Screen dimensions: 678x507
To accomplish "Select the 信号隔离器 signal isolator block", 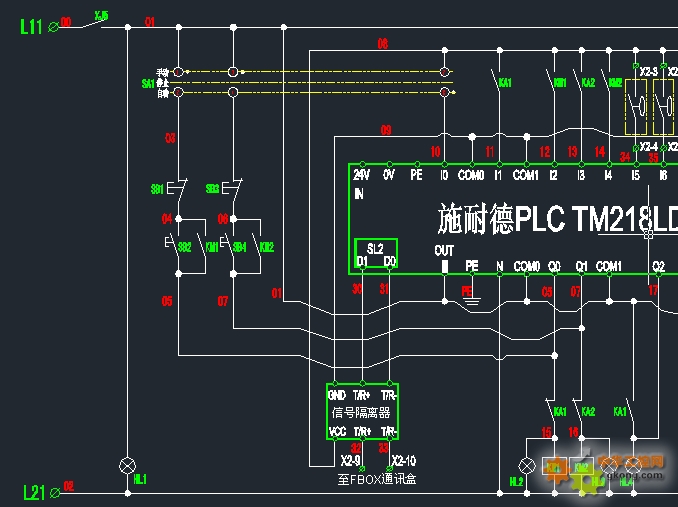I will pyautogui.click(x=362, y=411).
